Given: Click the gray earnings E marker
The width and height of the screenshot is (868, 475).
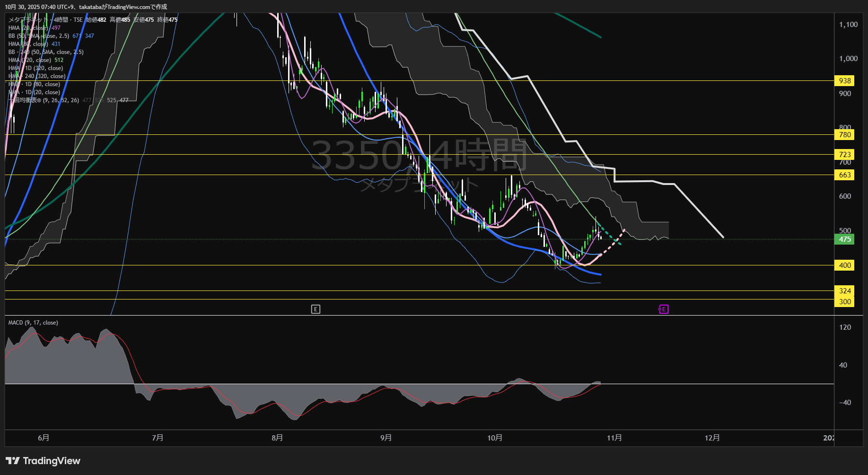Looking at the screenshot, I should (x=316, y=309).
